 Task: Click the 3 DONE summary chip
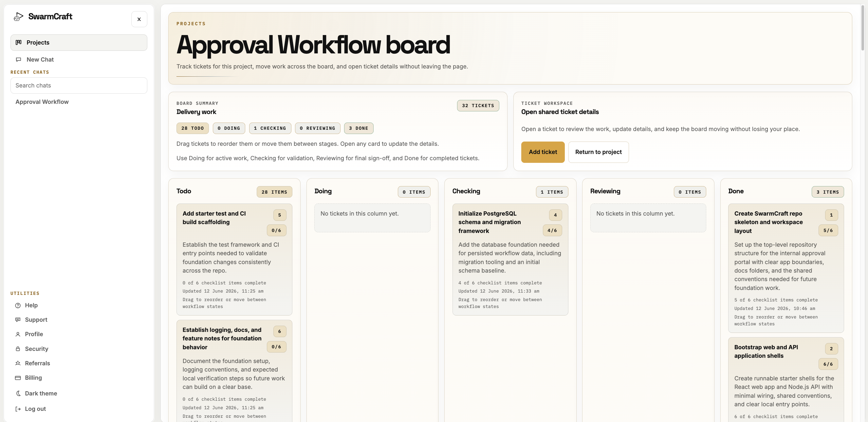(x=359, y=128)
